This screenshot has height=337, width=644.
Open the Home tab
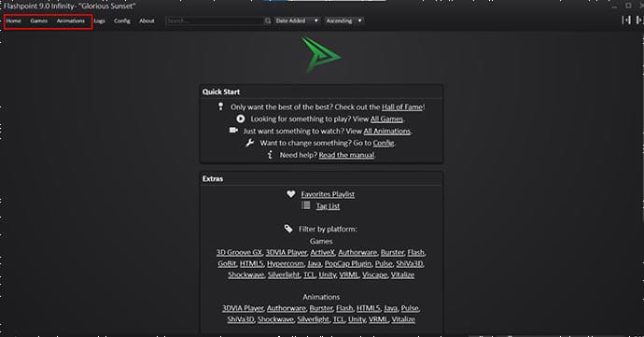14,21
